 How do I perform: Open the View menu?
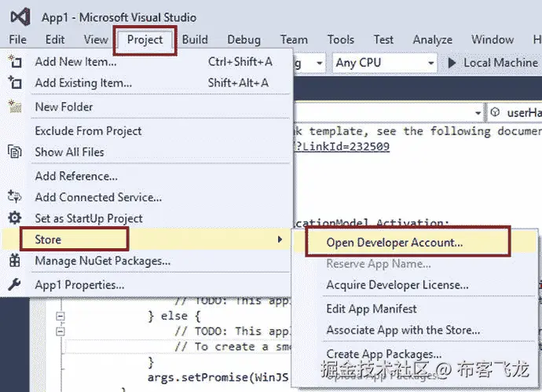click(96, 39)
